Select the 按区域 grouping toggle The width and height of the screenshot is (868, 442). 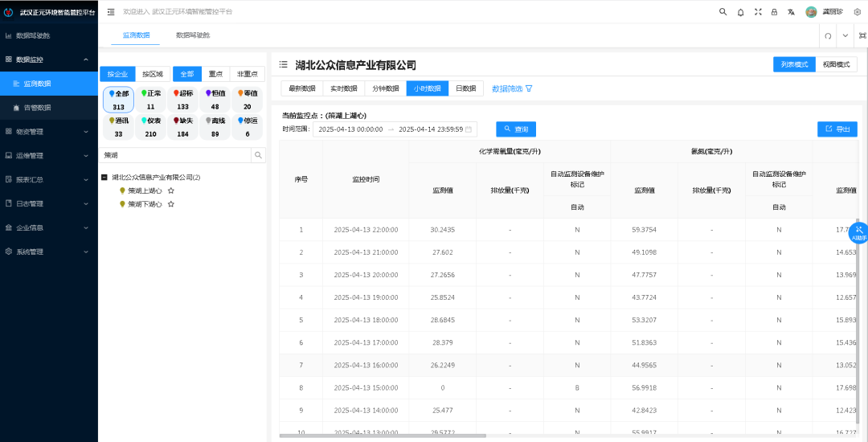pyautogui.click(x=153, y=74)
